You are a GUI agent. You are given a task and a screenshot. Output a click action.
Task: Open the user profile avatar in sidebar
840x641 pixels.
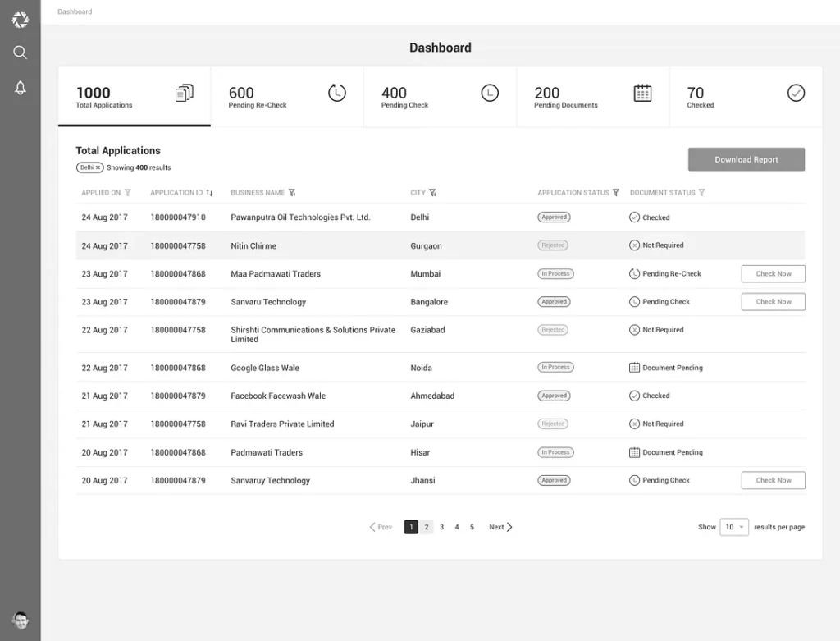click(21, 620)
